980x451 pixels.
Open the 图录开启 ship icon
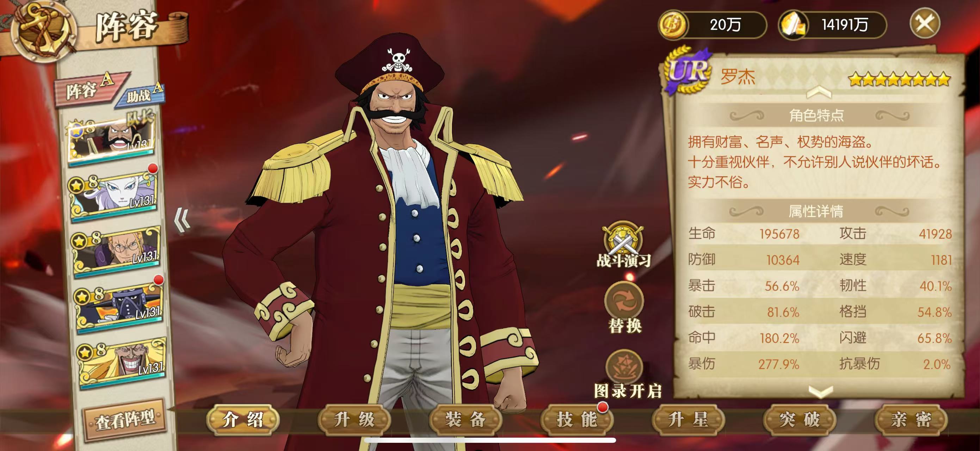pos(624,367)
